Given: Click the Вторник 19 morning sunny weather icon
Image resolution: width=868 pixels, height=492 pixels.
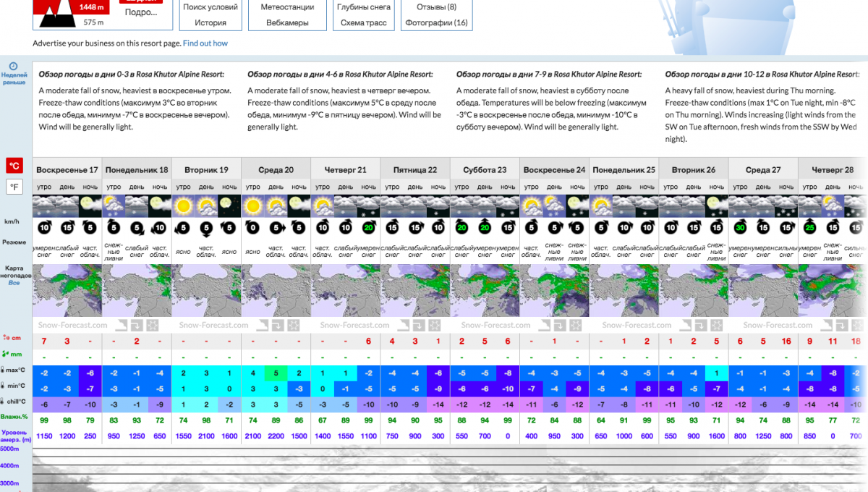Looking at the screenshot, I should pos(184,205).
